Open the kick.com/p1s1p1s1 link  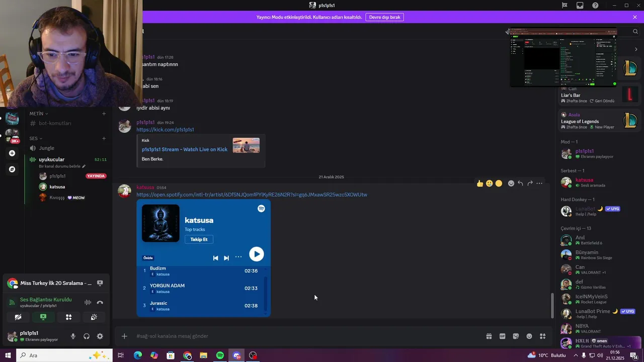pos(165,130)
